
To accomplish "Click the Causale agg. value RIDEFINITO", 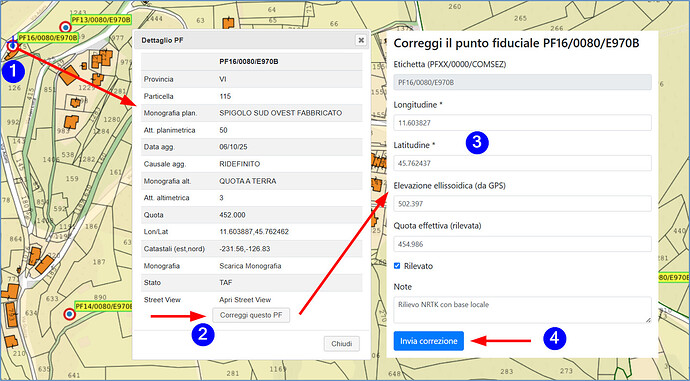I will pyautogui.click(x=239, y=164).
